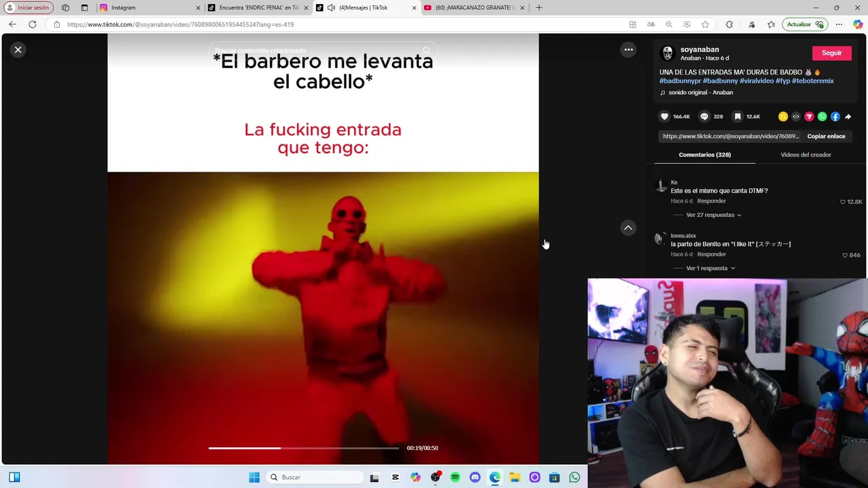Reload the current page
Image resolution: width=868 pixels, height=488 pixels.
point(32,24)
